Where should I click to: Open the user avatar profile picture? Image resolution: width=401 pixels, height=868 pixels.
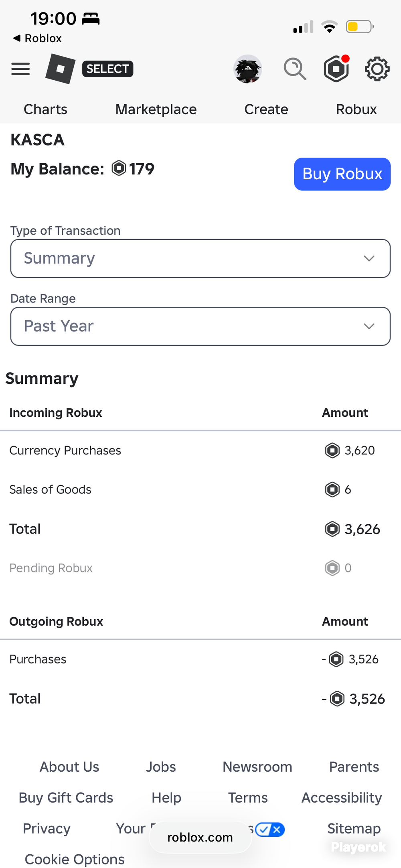[x=248, y=69]
